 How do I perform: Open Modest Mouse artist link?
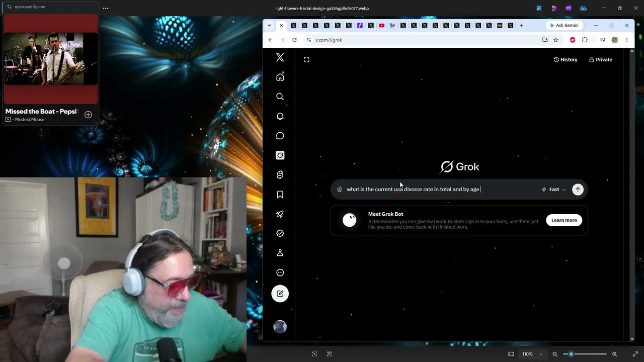click(x=30, y=120)
